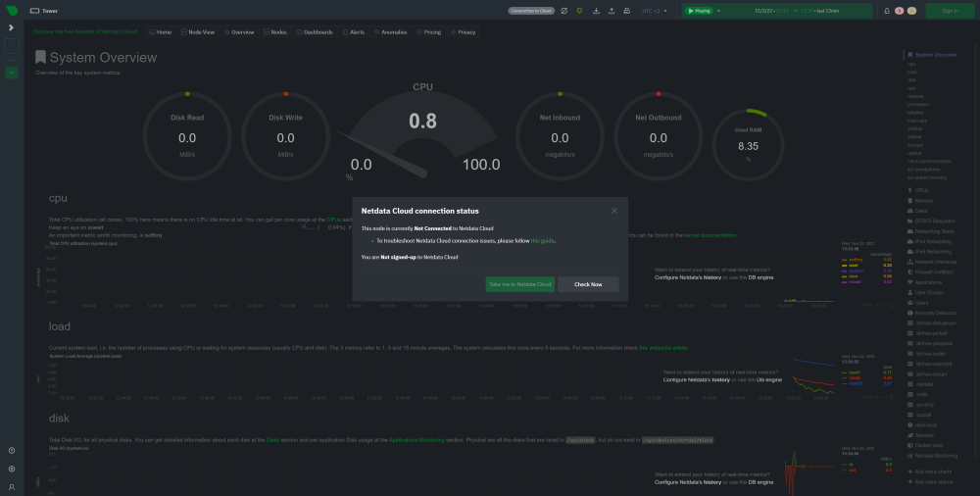Open the Home menu item
This screenshot has width=980, height=496.
click(x=160, y=32)
